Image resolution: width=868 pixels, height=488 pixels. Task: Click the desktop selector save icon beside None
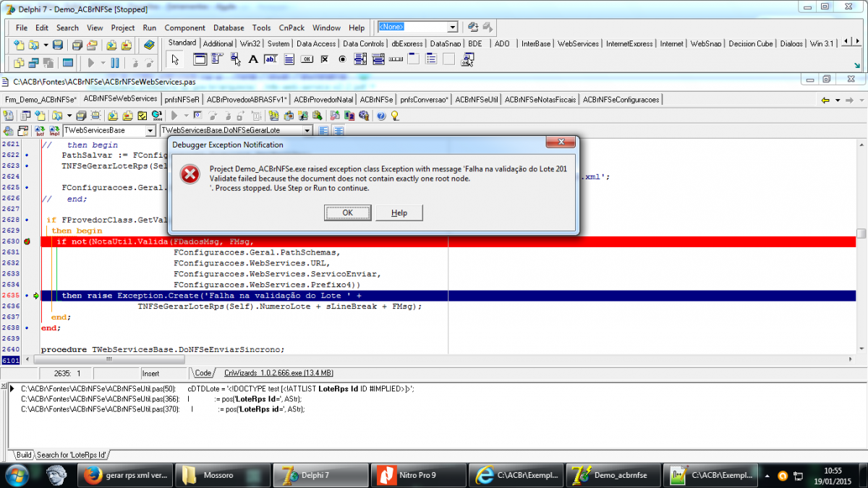[472, 27]
